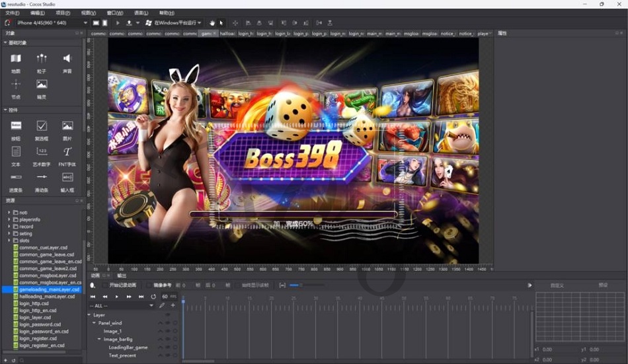Toggle the always-show-this-frame checkbox
The image size is (628, 364).
tap(237, 285)
